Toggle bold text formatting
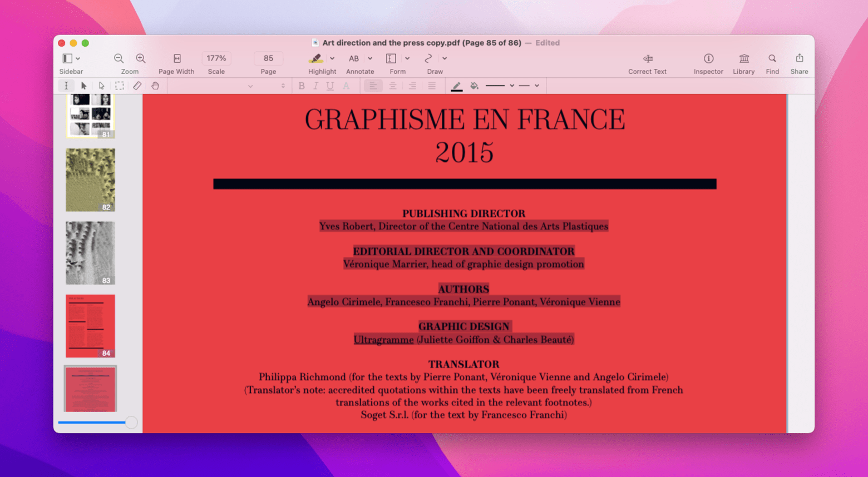The image size is (868, 477). [302, 85]
